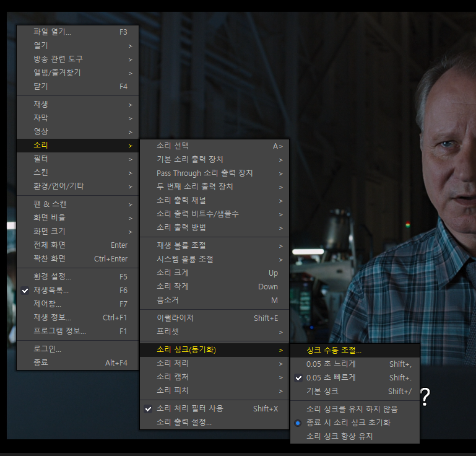Open the 소리 캡처 submenu
The width and height of the screenshot is (476, 456).
tap(214, 377)
